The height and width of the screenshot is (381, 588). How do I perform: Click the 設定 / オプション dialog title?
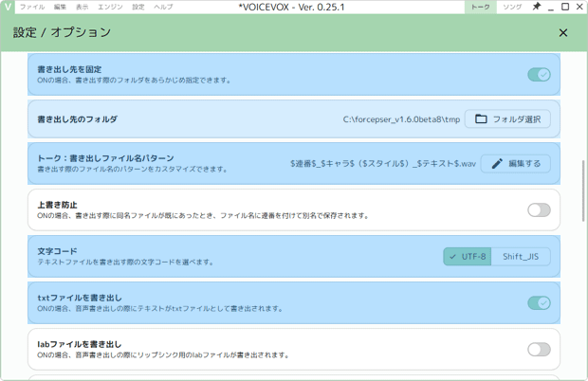[62, 32]
